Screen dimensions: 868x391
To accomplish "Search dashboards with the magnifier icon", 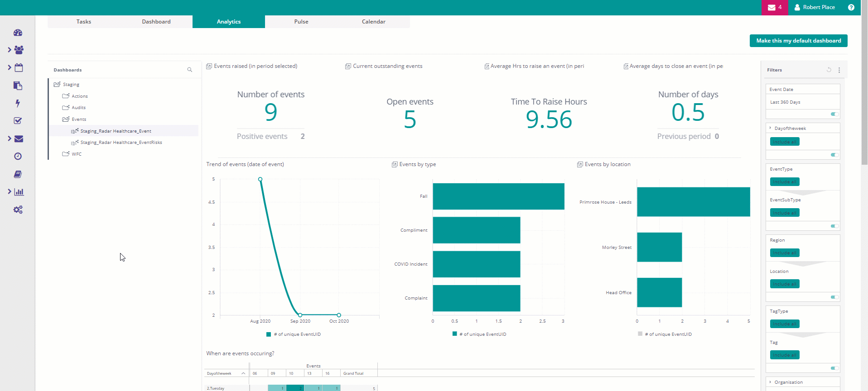I will tap(190, 70).
